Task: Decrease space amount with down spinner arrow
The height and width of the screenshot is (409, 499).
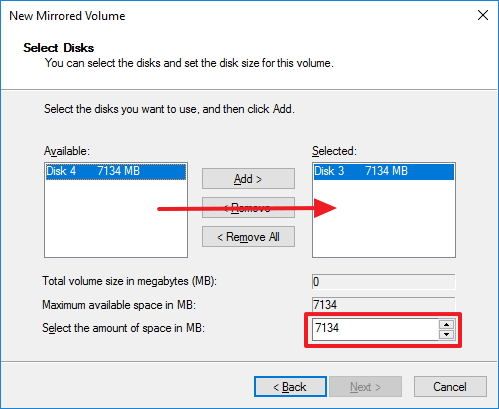Action: tap(447, 334)
